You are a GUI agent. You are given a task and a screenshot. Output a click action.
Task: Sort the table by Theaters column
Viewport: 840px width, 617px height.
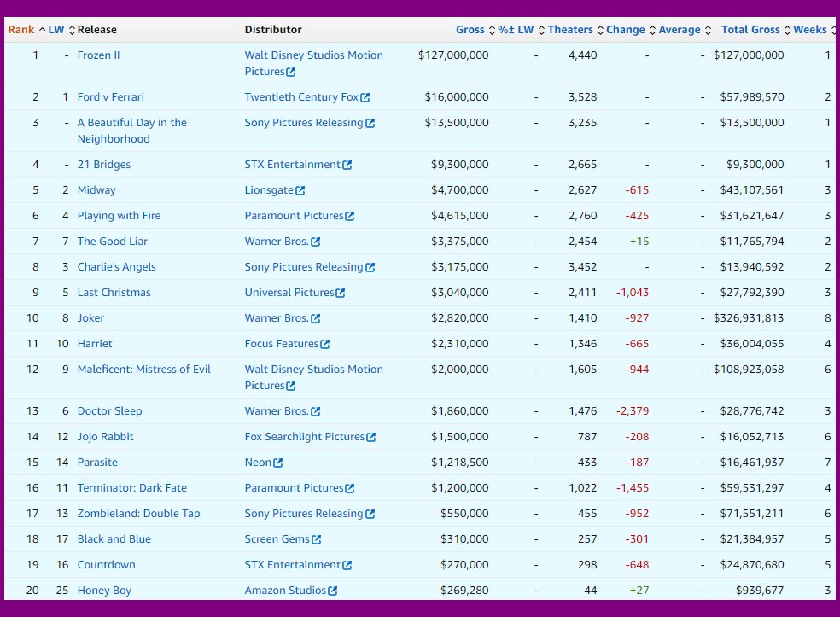tap(570, 30)
